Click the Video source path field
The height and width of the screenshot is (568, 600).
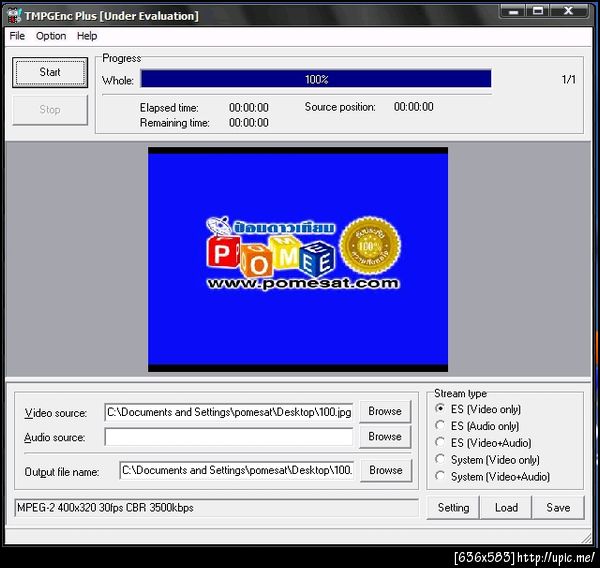(229, 412)
